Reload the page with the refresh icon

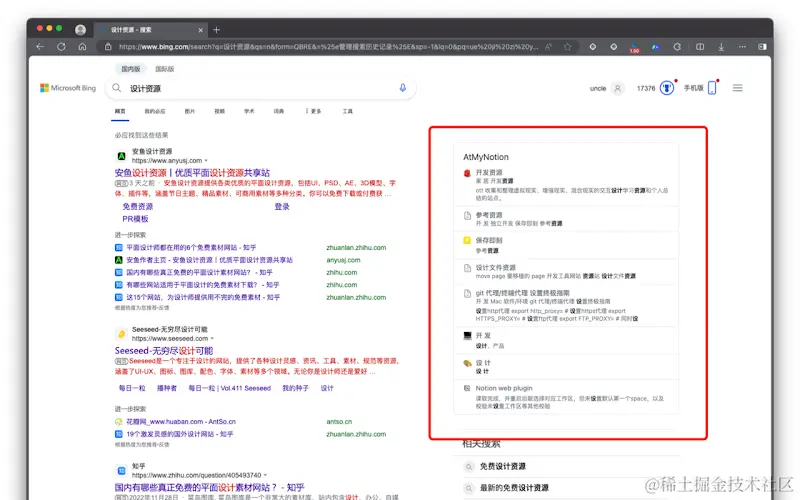coord(61,46)
